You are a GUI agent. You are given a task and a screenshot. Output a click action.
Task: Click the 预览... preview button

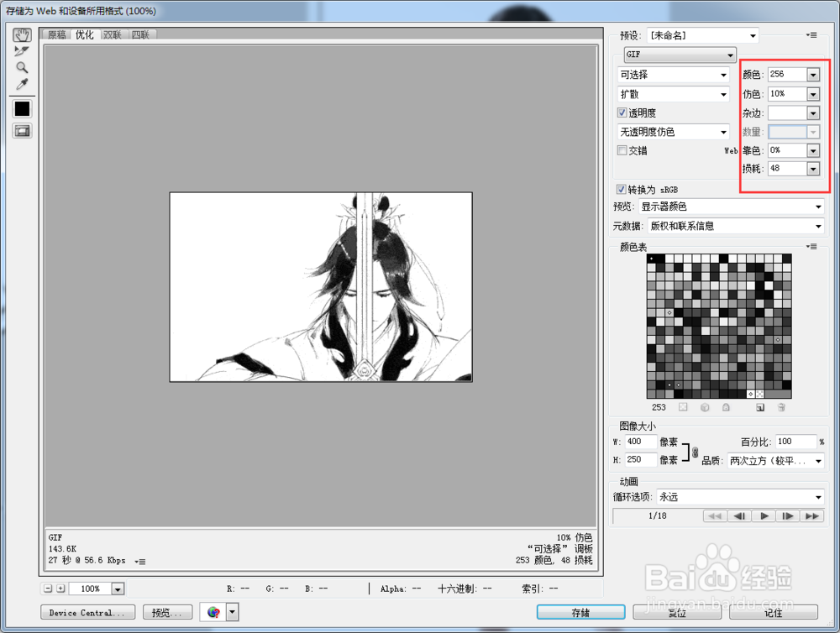(168, 613)
